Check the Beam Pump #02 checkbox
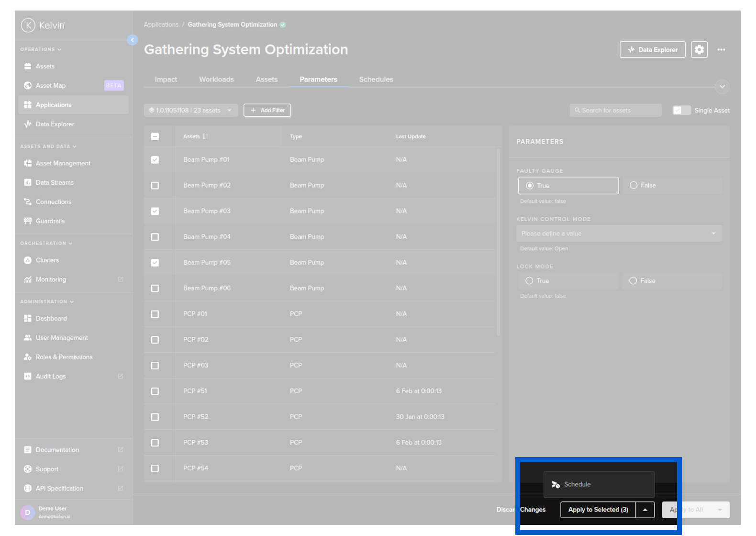This screenshot has width=756, height=536. (x=155, y=186)
